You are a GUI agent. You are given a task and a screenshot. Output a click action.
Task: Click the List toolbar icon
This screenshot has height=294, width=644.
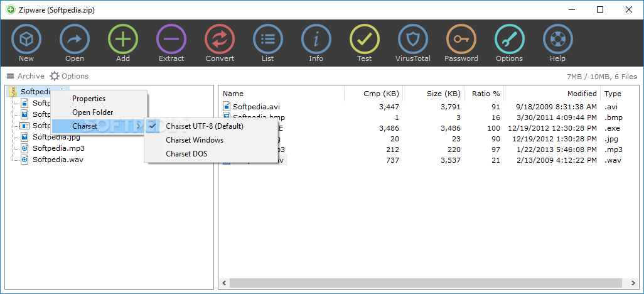tap(268, 40)
